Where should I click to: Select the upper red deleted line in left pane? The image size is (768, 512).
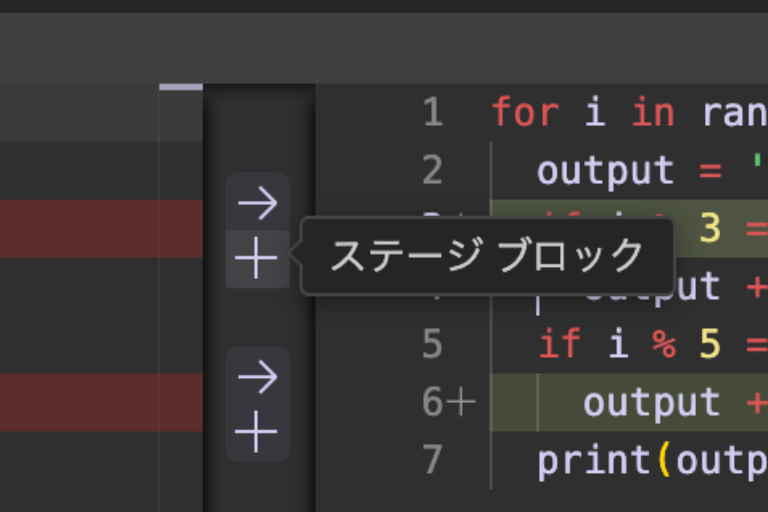[80, 228]
